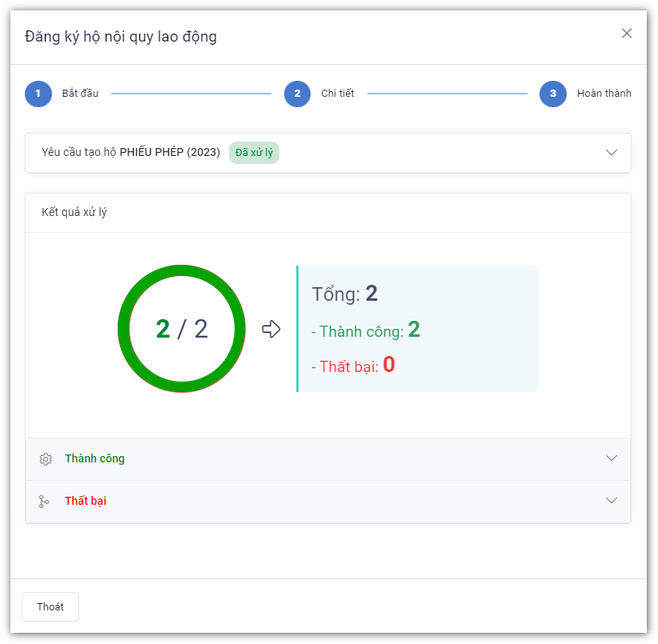Click the Thất bại accordion title text

86,502
